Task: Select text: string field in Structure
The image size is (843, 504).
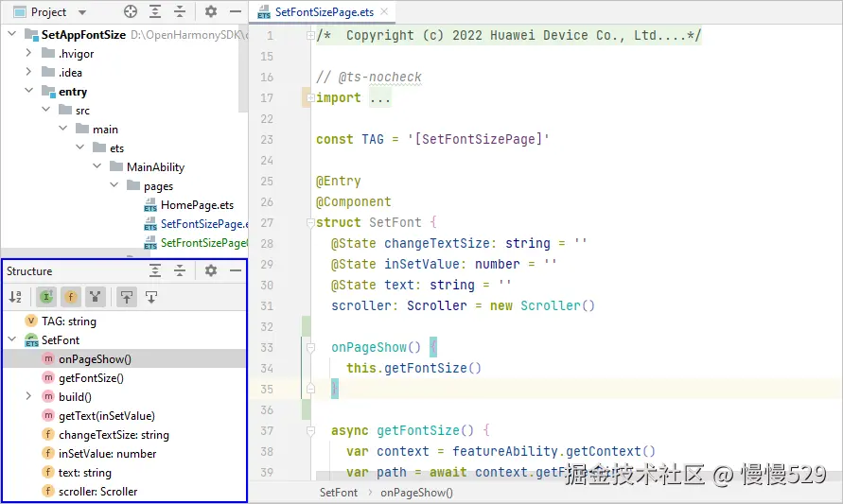Action: click(84, 473)
